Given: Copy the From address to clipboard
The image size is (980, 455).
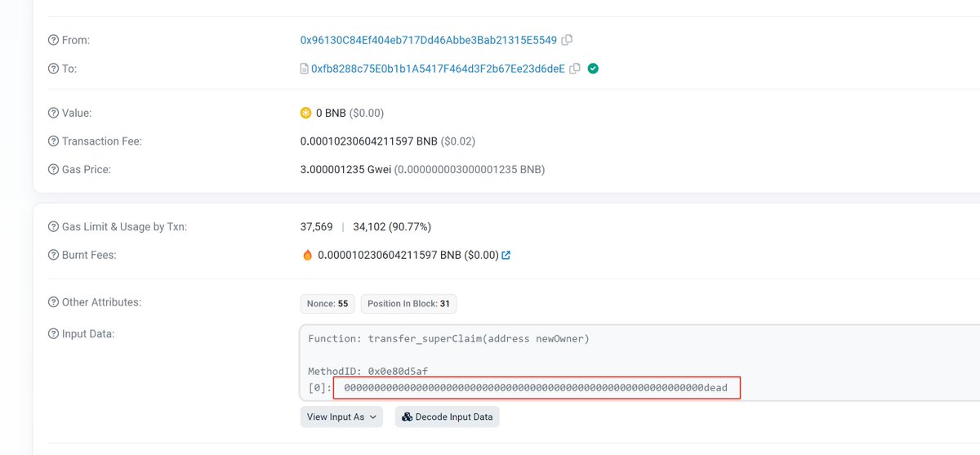Looking at the screenshot, I should click(x=567, y=40).
